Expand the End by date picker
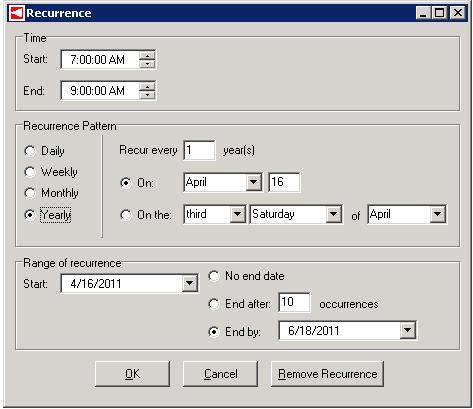This screenshot has width=473, height=409. pos(407,331)
